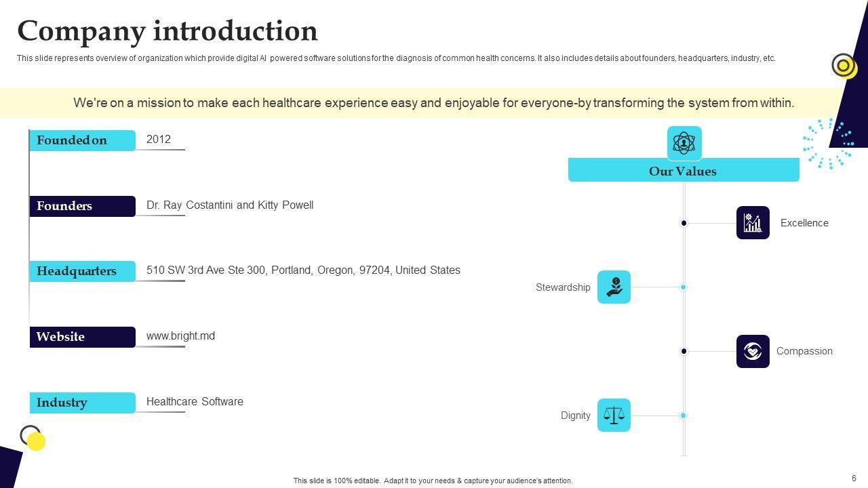Click the timeline node beside Excellence
Screen dimensions: 868x488
(684, 223)
